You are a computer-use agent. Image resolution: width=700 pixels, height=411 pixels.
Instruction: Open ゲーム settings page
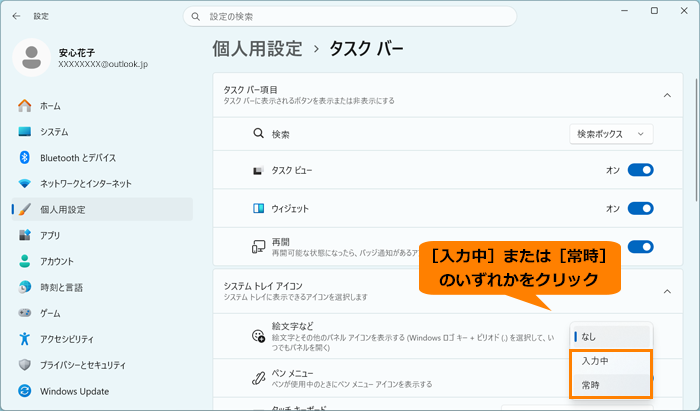(x=102, y=313)
